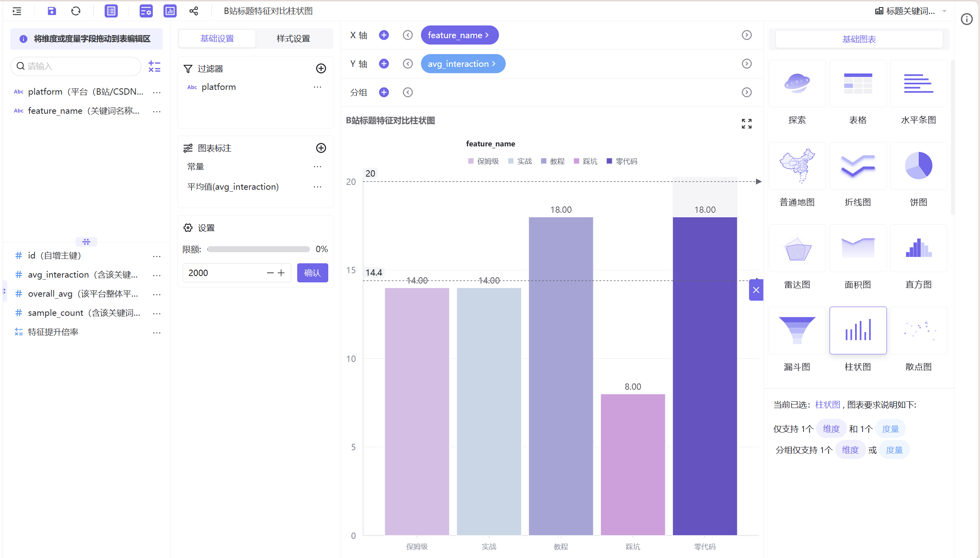Select the 基础图表 tab

[859, 39]
